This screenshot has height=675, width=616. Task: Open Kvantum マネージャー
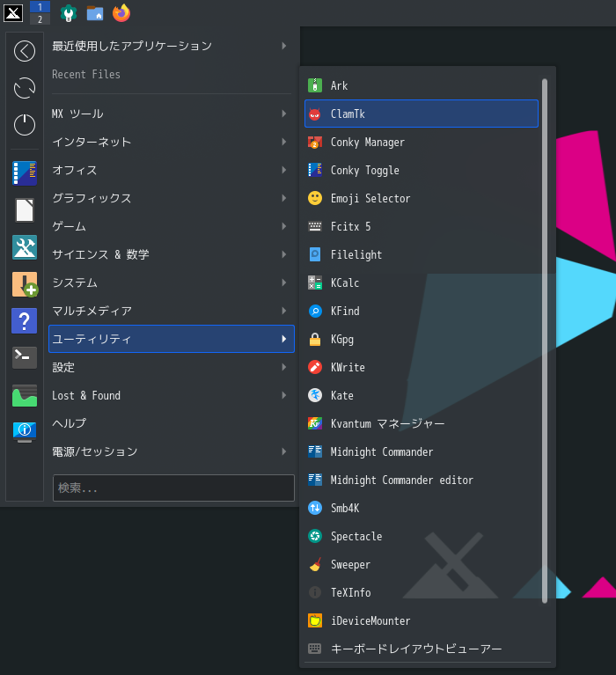(x=422, y=423)
